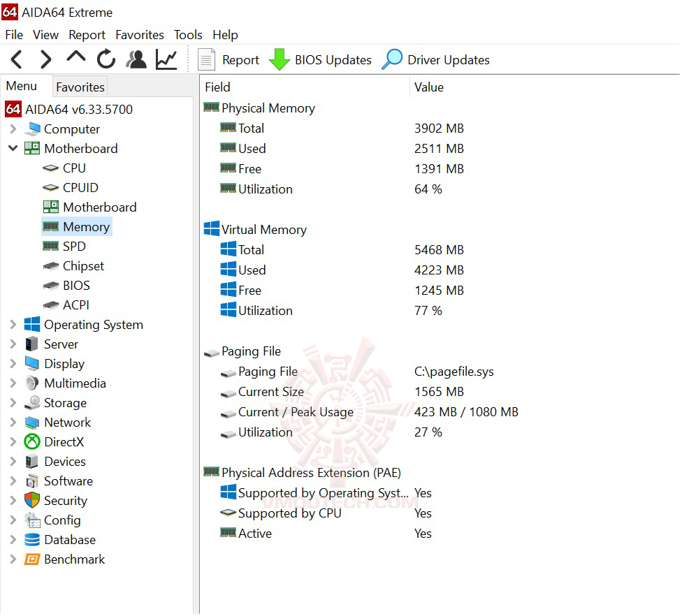Image resolution: width=682 pixels, height=616 pixels.
Task: Click the Server tower icon
Action: (31, 344)
